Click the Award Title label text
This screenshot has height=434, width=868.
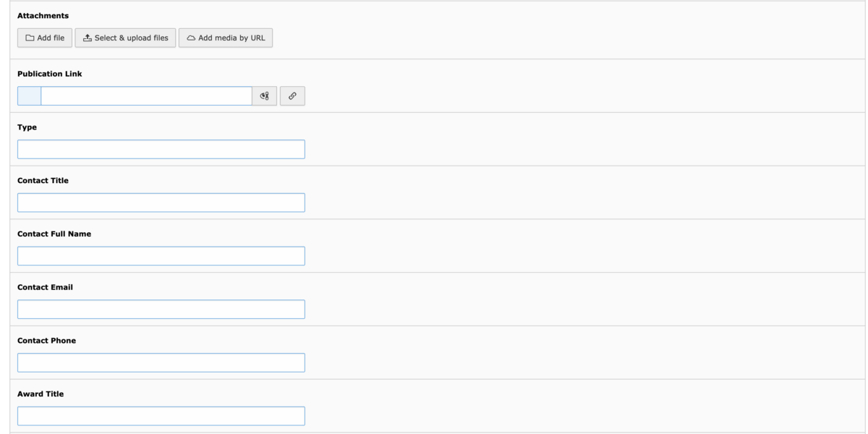tap(41, 393)
